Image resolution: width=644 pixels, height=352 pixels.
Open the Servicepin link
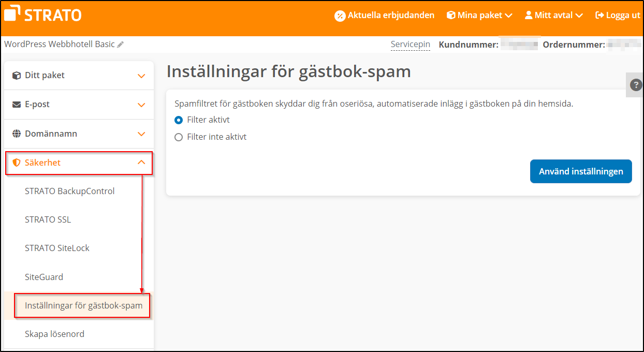pyautogui.click(x=410, y=45)
